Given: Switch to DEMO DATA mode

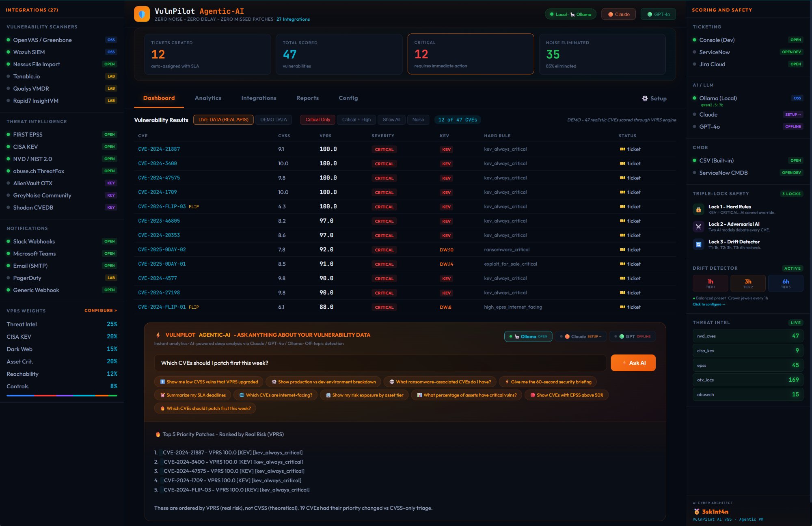Looking at the screenshot, I should 274,119.
